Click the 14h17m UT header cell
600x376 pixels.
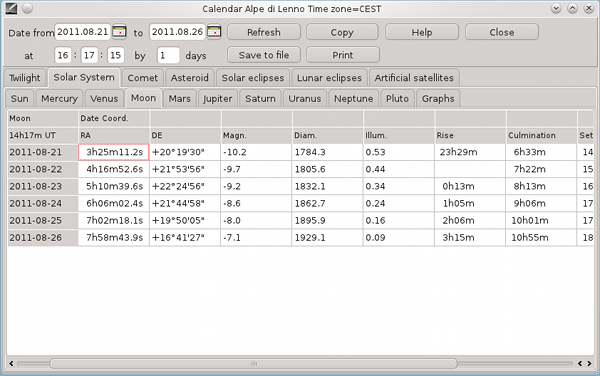(43, 135)
